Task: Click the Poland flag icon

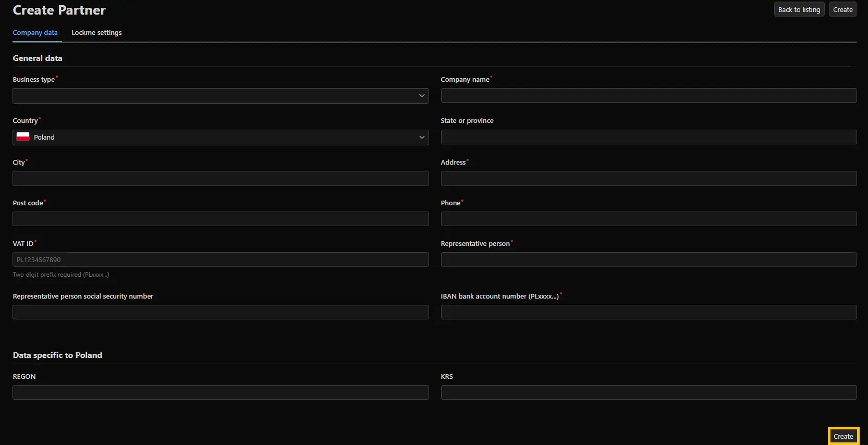Action: [23, 137]
